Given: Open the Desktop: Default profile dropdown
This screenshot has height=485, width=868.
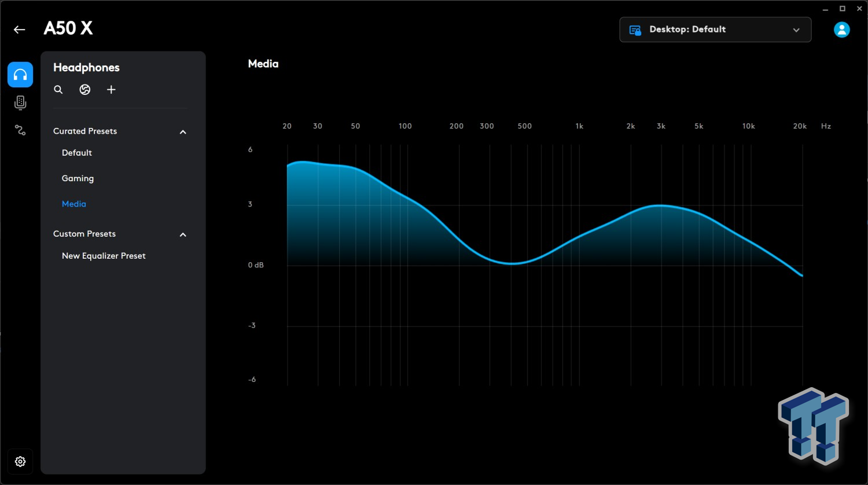Looking at the screenshot, I should tap(715, 30).
